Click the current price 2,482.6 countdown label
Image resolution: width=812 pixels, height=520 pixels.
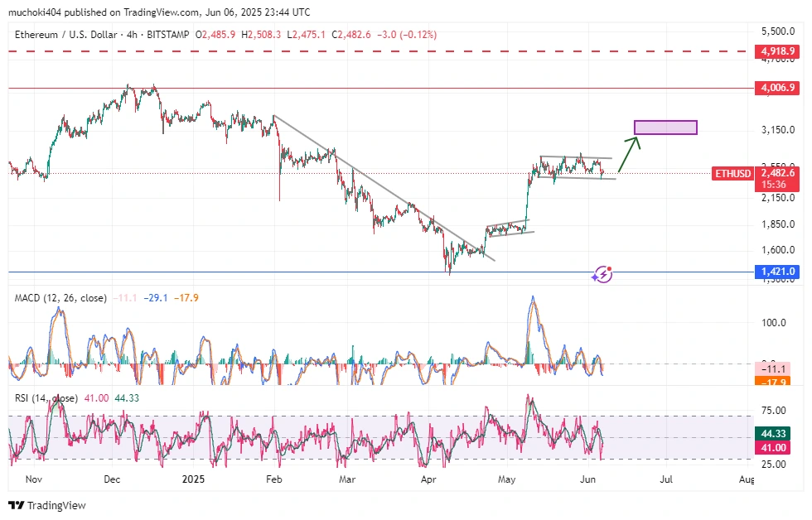point(778,179)
